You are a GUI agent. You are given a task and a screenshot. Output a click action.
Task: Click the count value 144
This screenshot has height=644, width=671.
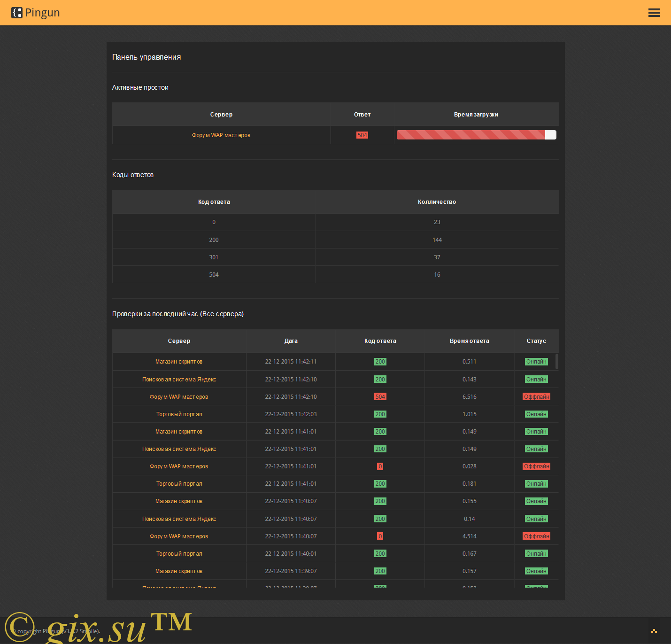point(437,240)
